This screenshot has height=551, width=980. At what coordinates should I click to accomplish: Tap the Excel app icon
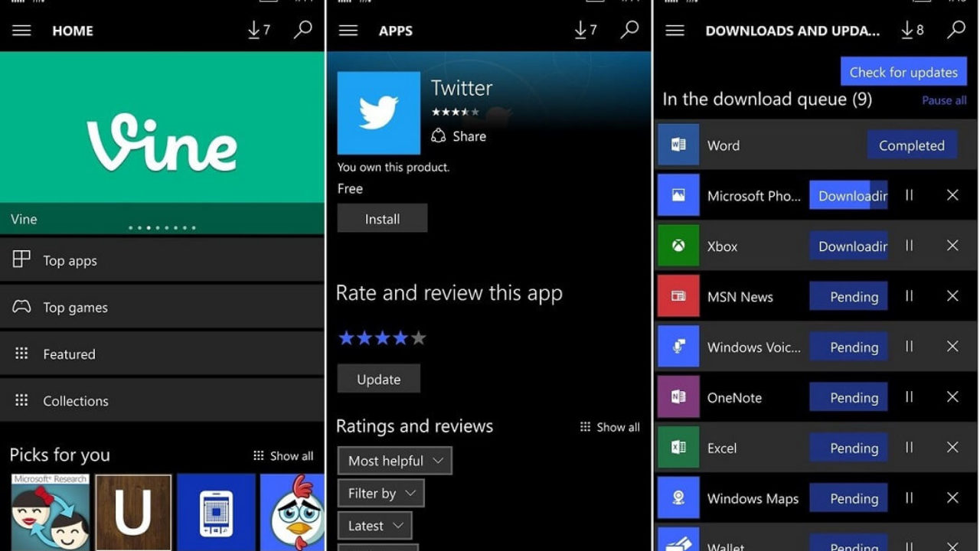click(x=678, y=448)
